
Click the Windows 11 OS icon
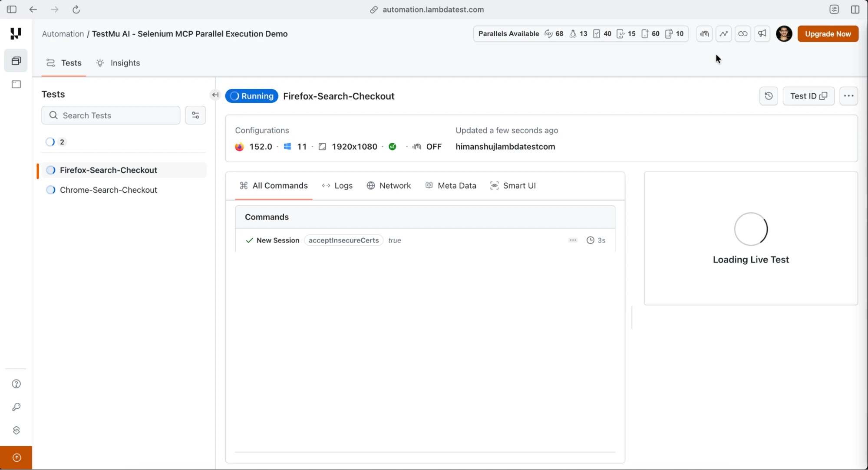287,147
